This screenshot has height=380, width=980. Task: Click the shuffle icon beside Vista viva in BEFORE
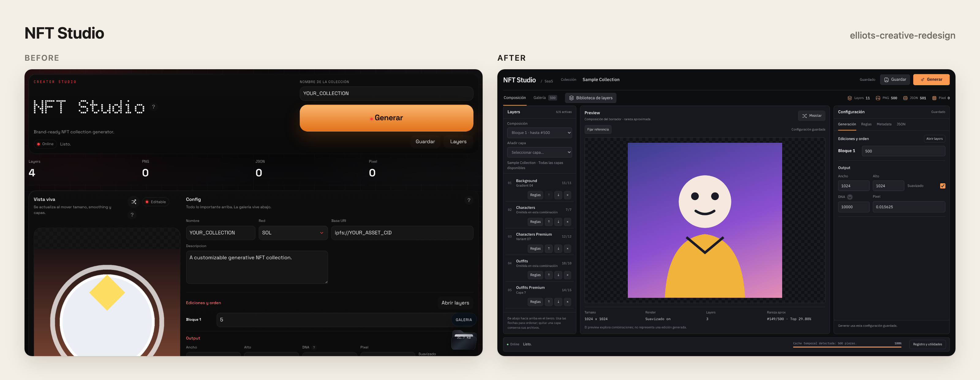coord(134,202)
